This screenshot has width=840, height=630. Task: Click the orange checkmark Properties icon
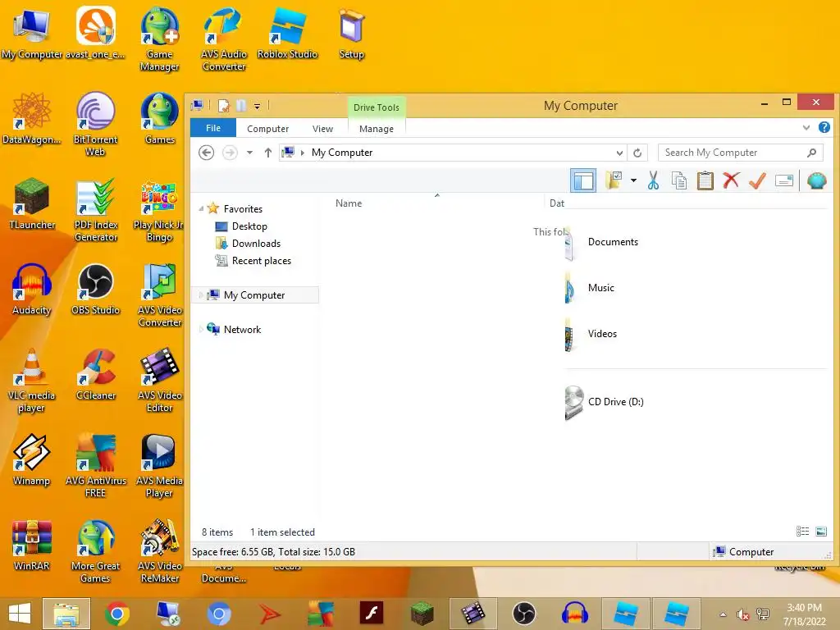point(757,180)
